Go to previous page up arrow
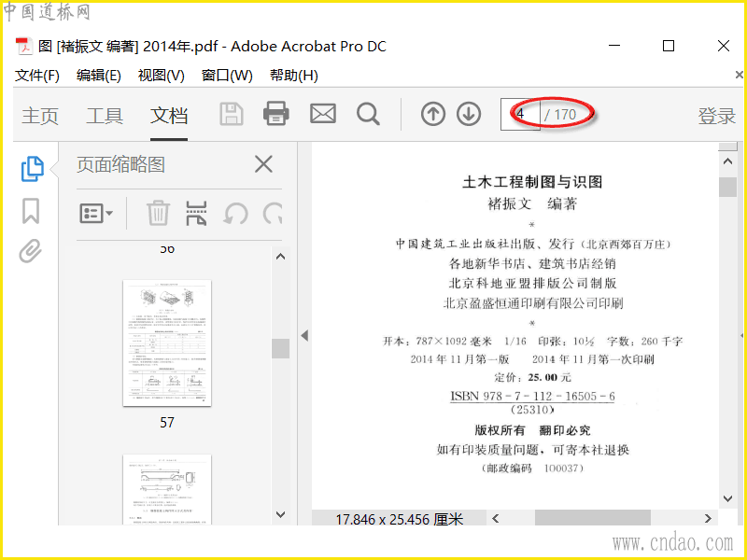Viewport: 747px width, 560px height. coord(433,114)
